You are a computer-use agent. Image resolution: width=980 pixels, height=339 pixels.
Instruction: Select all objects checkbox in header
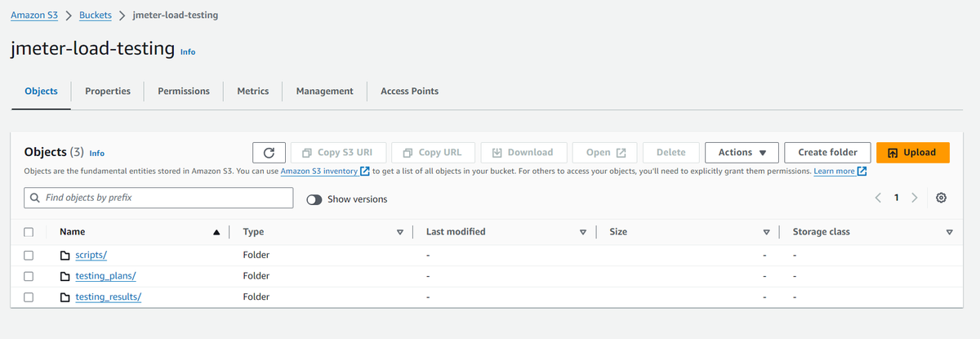point(29,232)
